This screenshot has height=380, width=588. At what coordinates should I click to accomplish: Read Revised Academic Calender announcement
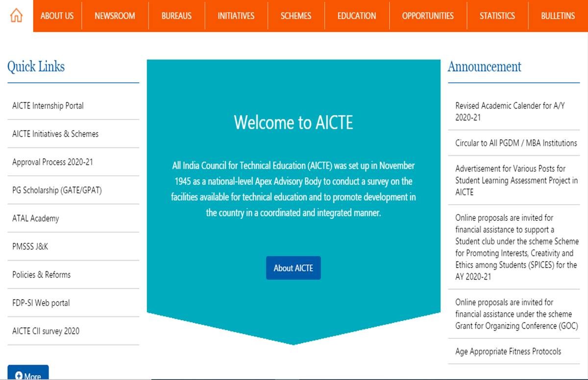click(x=510, y=112)
